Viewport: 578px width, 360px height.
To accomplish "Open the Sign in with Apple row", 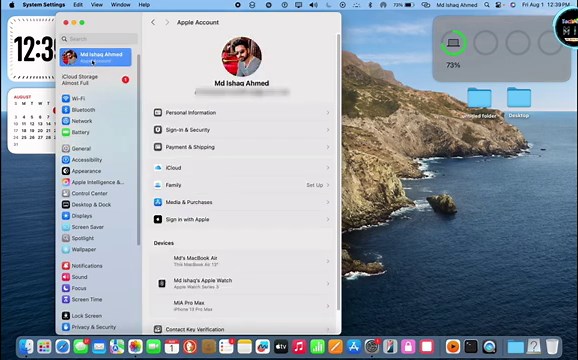I will (241, 219).
